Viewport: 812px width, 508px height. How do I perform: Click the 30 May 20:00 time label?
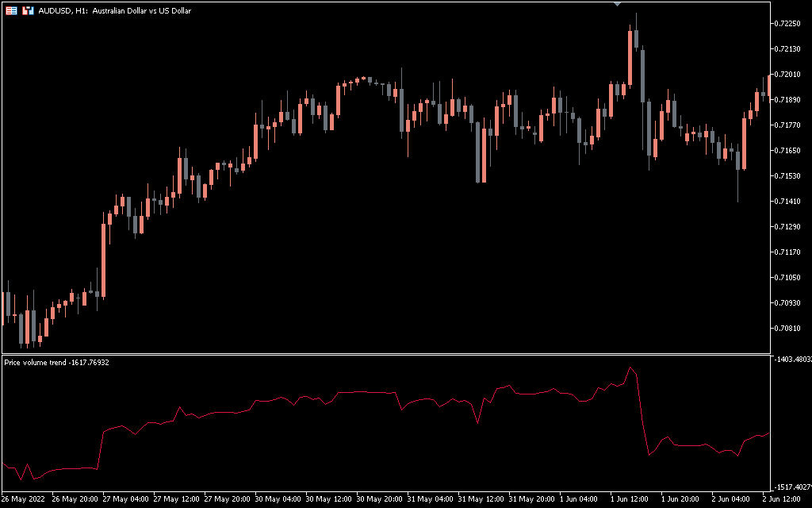(x=378, y=499)
